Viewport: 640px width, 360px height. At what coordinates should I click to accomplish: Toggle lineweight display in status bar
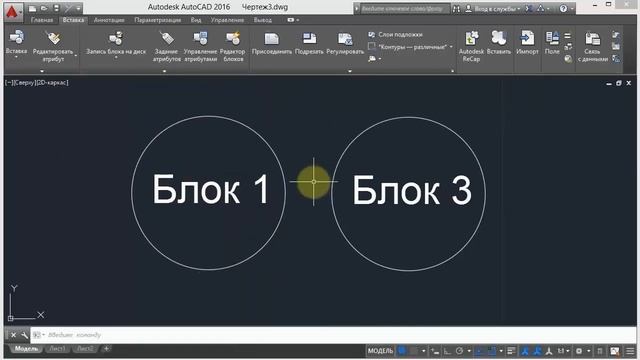point(511,351)
